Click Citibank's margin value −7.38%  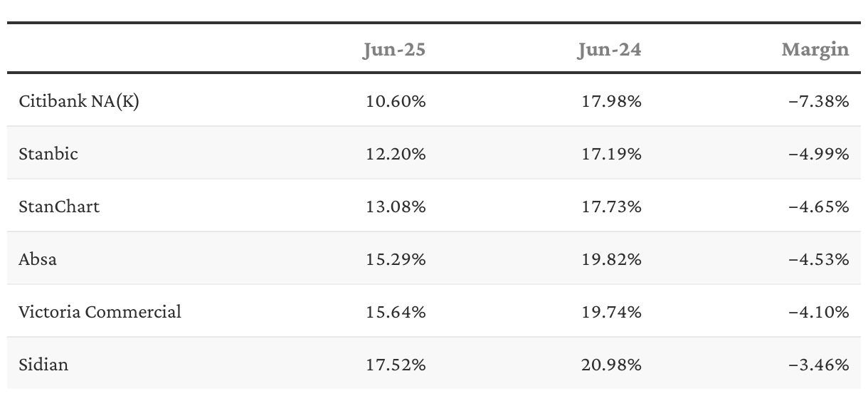819,101
